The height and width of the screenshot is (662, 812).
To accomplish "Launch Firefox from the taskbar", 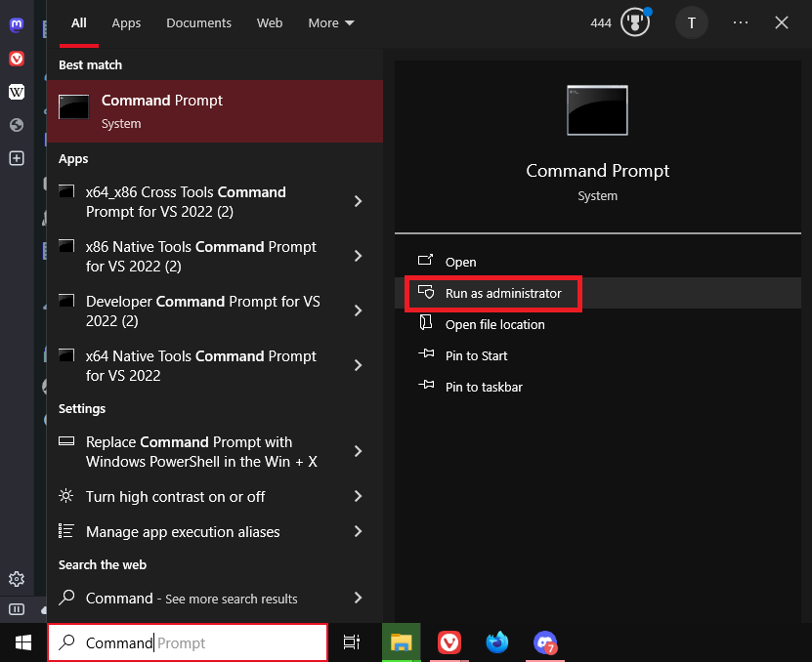I will coord(497,643).
